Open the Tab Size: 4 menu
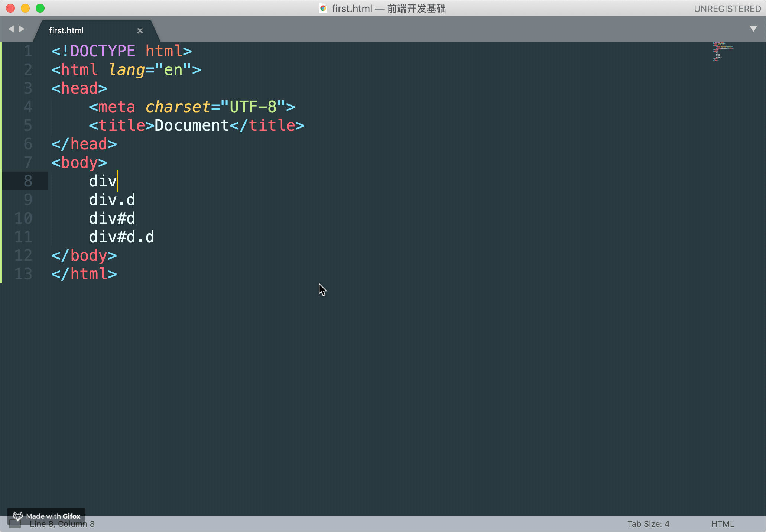 point(648,524)
